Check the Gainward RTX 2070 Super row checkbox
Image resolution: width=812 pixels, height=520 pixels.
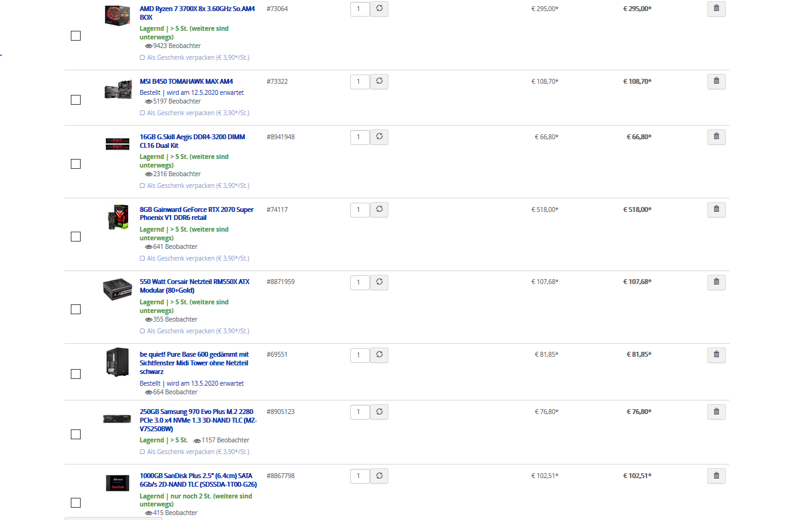click(x=76, y=237)
